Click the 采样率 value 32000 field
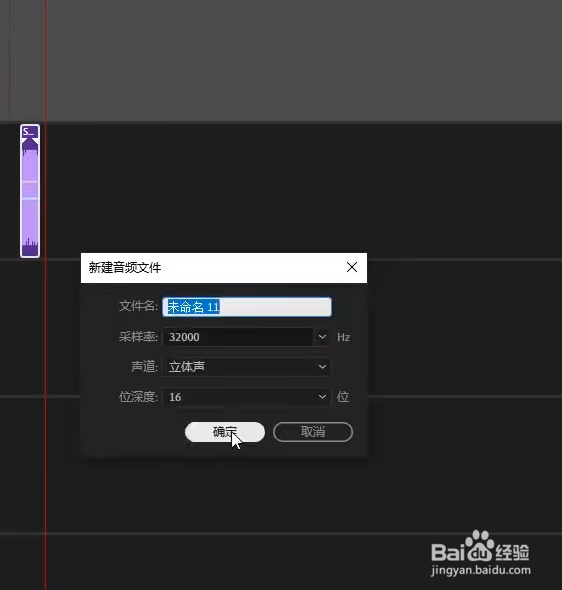 coord(238,337)
